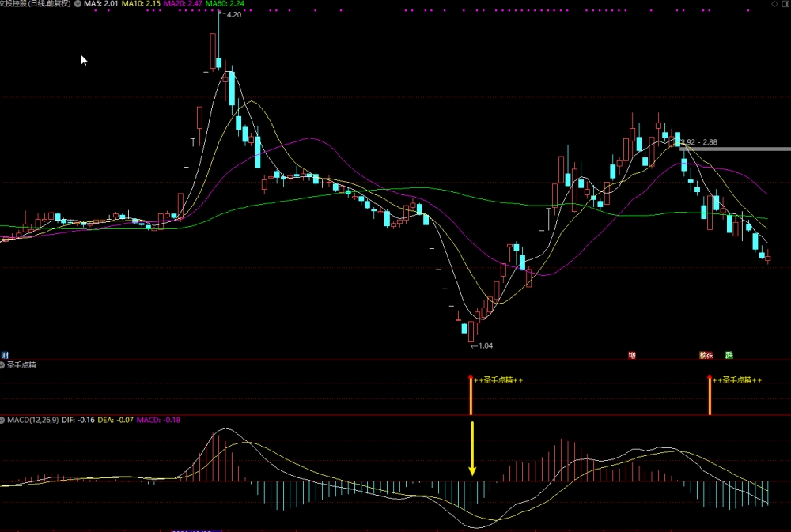Image resolution: width=791 pixels, height=532 pixels.
Task: Click the red 增 event marker
Action: [x=631, y=355]
